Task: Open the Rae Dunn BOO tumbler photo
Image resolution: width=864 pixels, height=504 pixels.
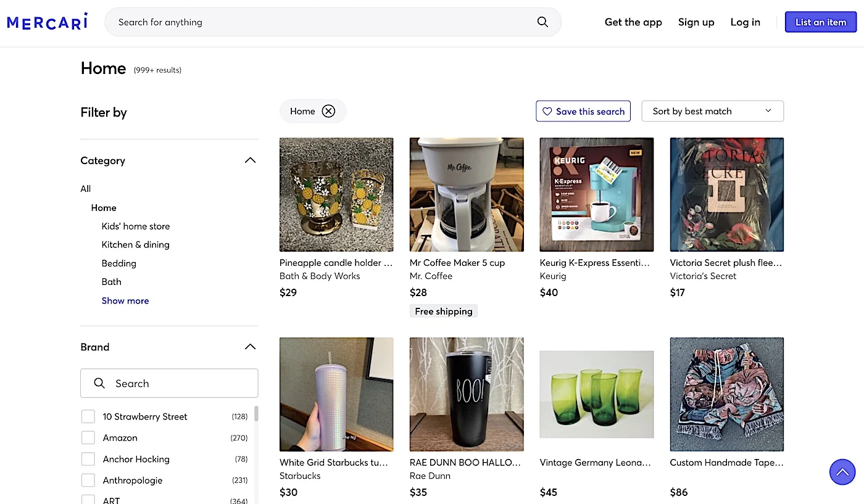Action: [x=467, y=394]
